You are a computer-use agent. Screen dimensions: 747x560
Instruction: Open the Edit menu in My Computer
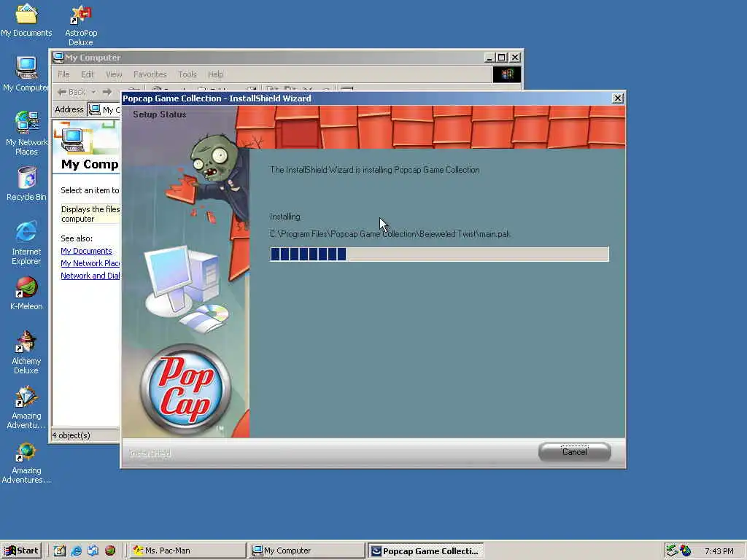(x=88, y=74)
